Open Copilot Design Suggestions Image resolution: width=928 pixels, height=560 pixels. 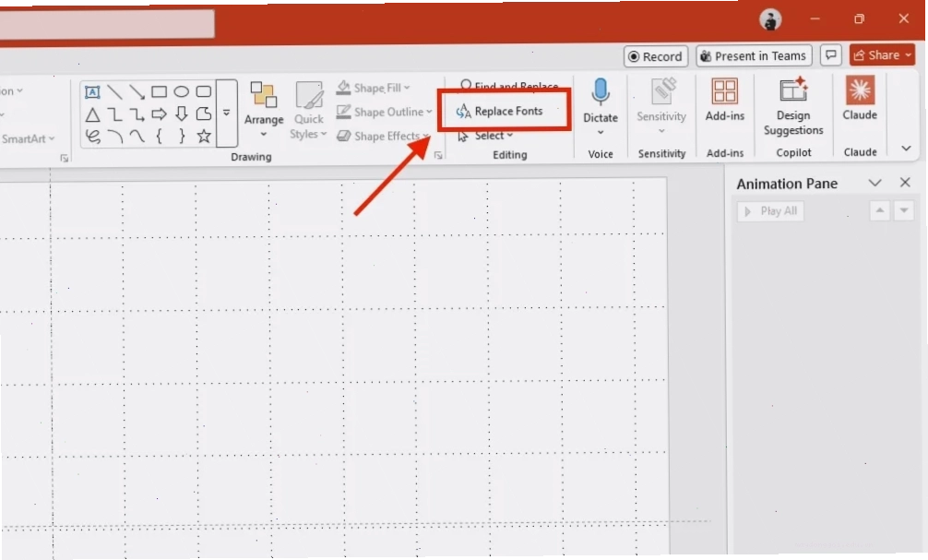[x=793, y=107]
